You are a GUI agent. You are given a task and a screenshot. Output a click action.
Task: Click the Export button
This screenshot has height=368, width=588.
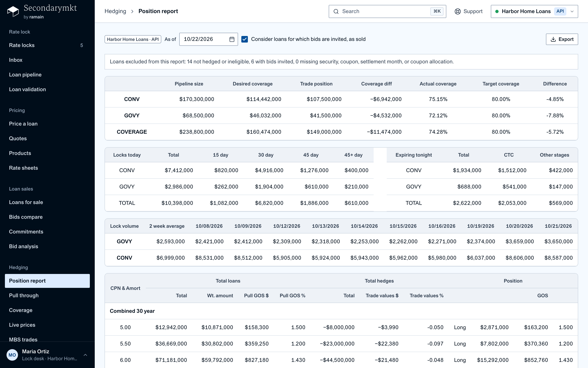pos(562,39)
